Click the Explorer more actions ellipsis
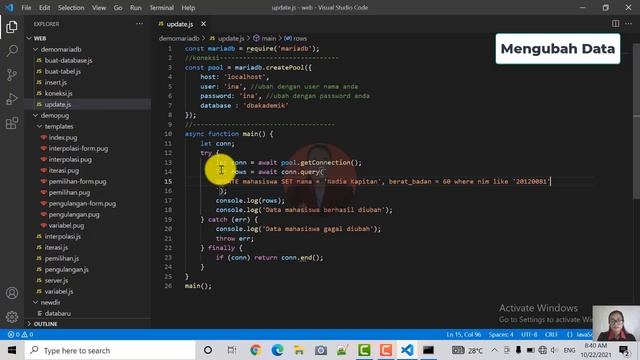 (x=140, y=24)
